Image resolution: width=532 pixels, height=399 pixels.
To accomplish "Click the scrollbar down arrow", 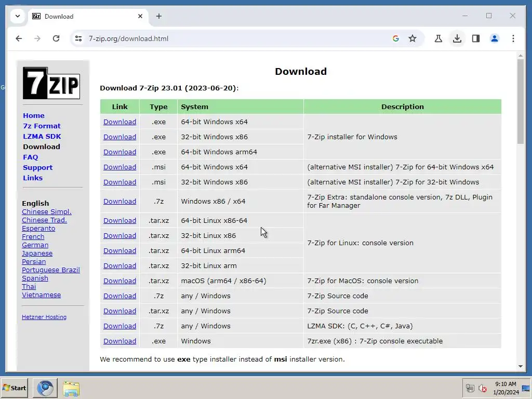I will click(x=521, y=366).
